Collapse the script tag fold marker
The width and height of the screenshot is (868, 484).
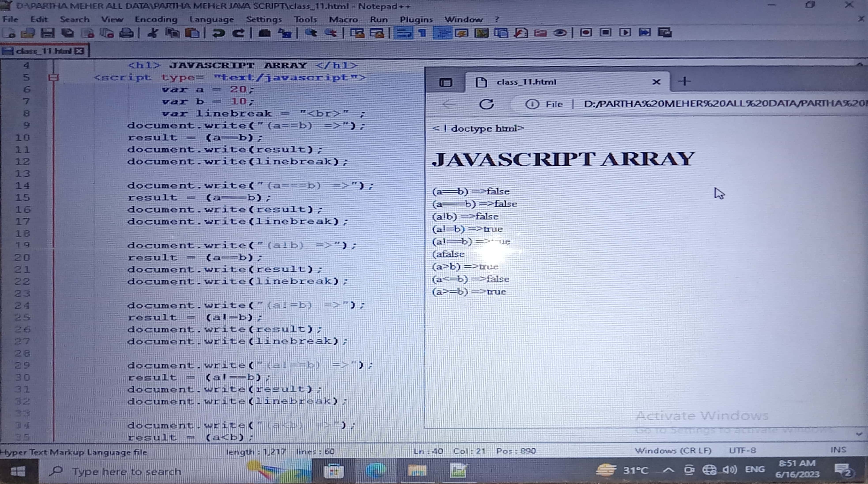pos(53,78)
